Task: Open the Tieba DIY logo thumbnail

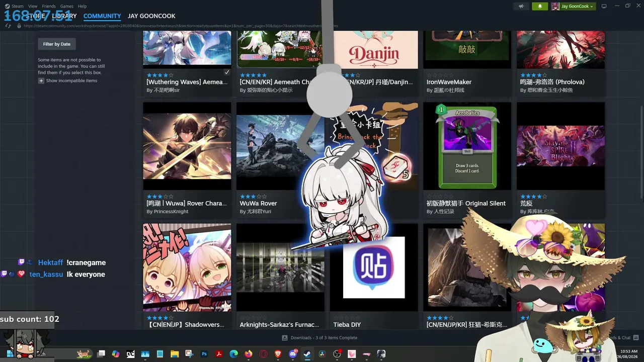Action: point(374,267)
